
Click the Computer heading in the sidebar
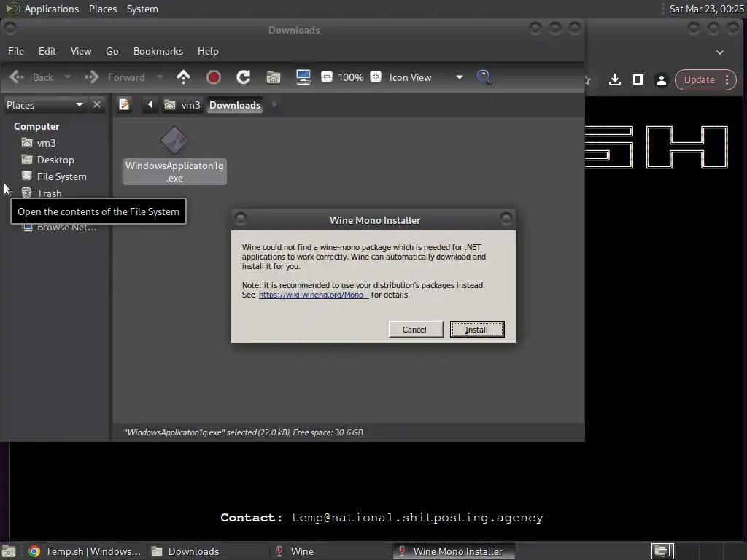[x=36, y=126]
